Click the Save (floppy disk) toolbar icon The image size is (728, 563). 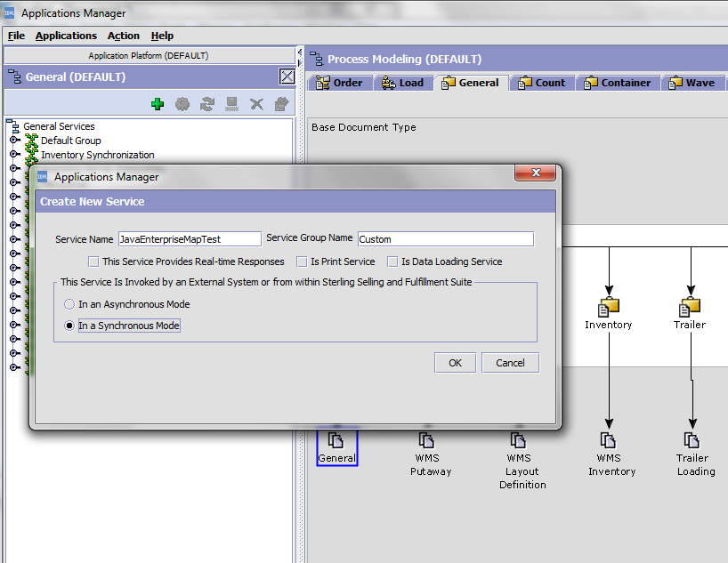(x=231, y=104)
